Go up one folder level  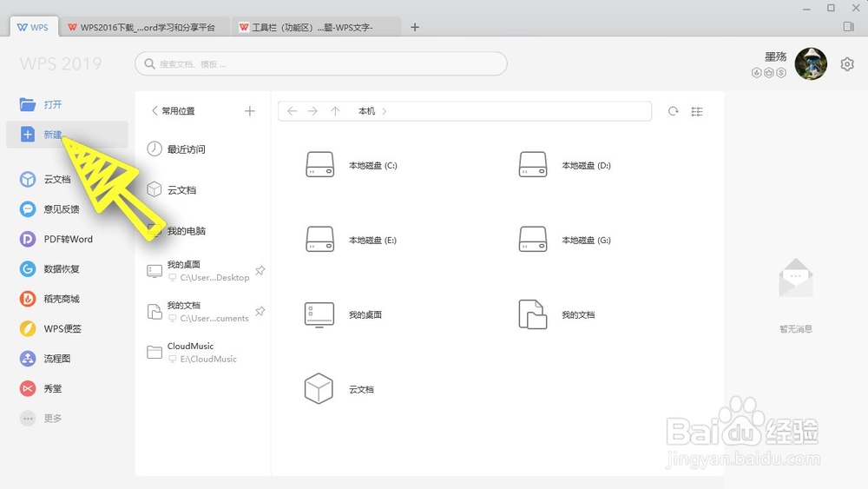pyautogui.click(x=335, y=111)
